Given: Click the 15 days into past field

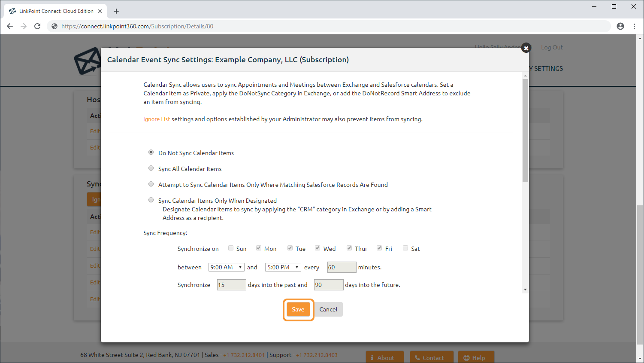Looking at the screenshot, I should point(231,285).
